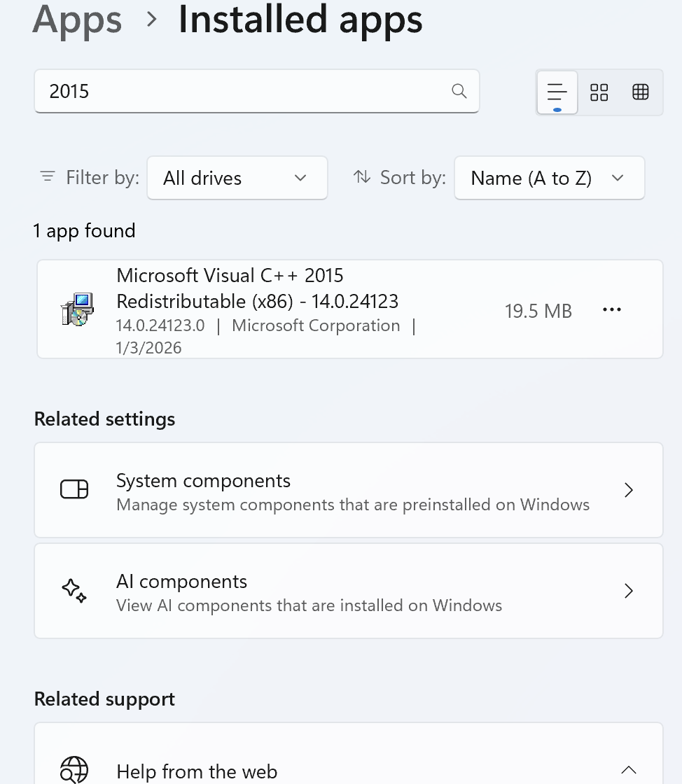Click the Help from the web globe icon

[74, 770]
